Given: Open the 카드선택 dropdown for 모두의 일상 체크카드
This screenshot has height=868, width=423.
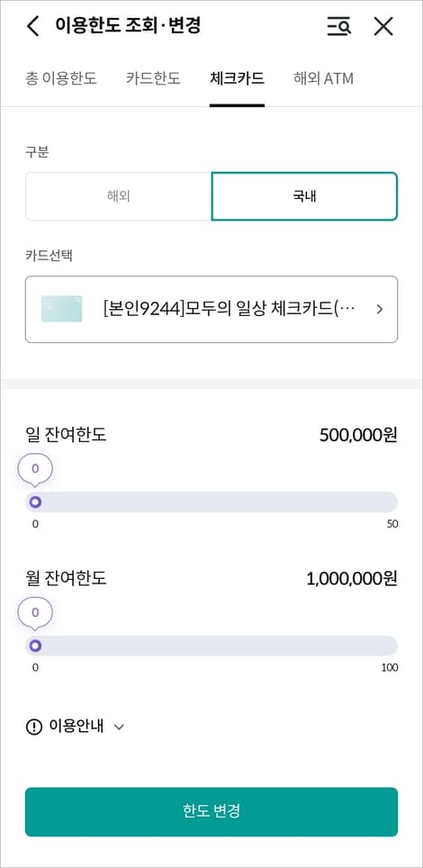Looking at the screenshot, I should (211, 310).
